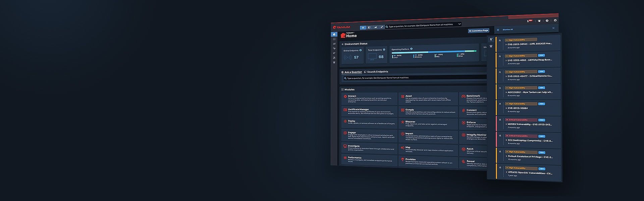
Task: Click the Critical Vulnerability tag on MOVEit notification
Action: tap(521, 120)
